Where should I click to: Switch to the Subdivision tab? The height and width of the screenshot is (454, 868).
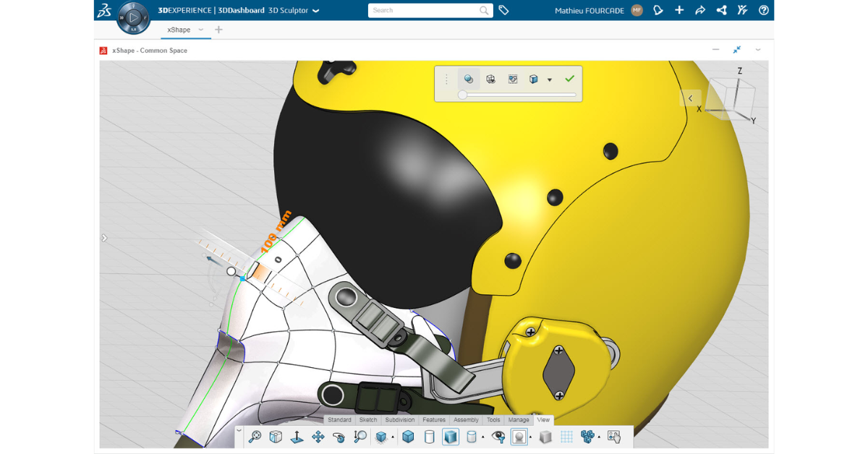[400, 419]
